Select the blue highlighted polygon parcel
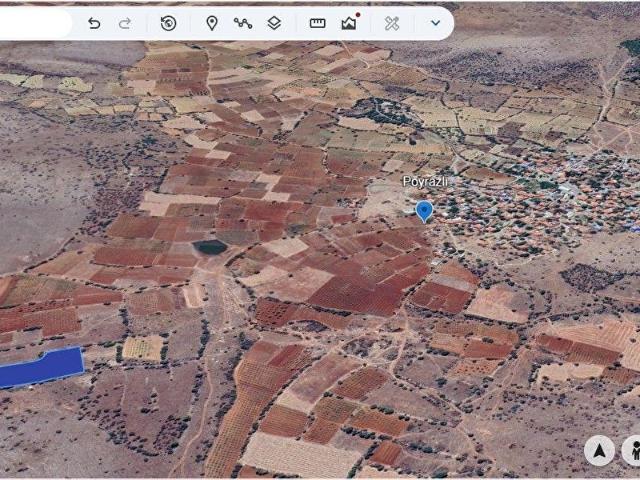 pyautogui.click(x=41, y=368)
